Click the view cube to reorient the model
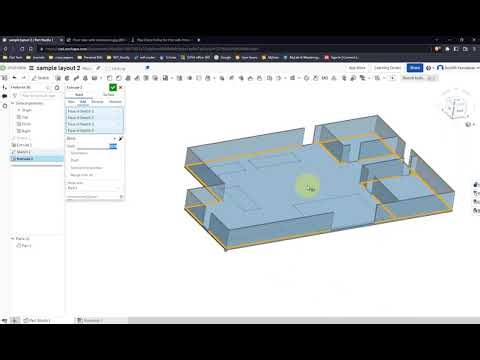This screenshot has width=480, height=360. tap(457, 106)
